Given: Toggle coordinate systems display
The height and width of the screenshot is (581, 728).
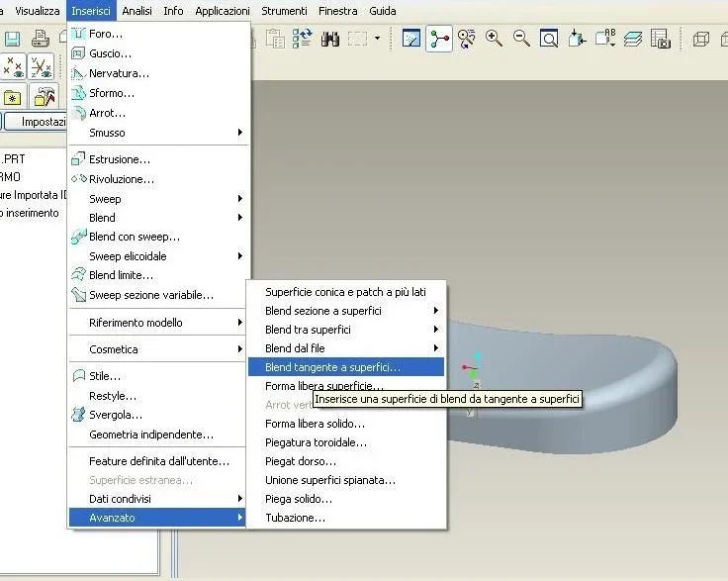Looking at the screenshot, I should tap(41, 67).
